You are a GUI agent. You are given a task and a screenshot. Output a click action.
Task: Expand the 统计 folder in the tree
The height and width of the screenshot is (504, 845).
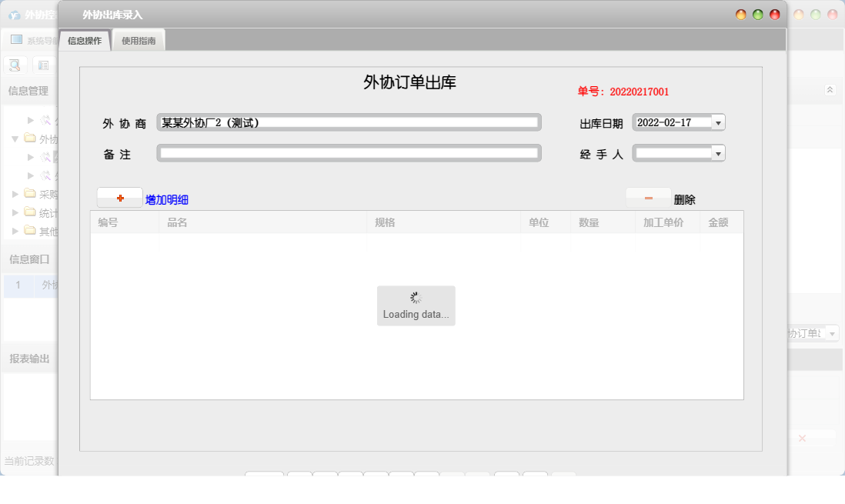click(x=15, y=212)
